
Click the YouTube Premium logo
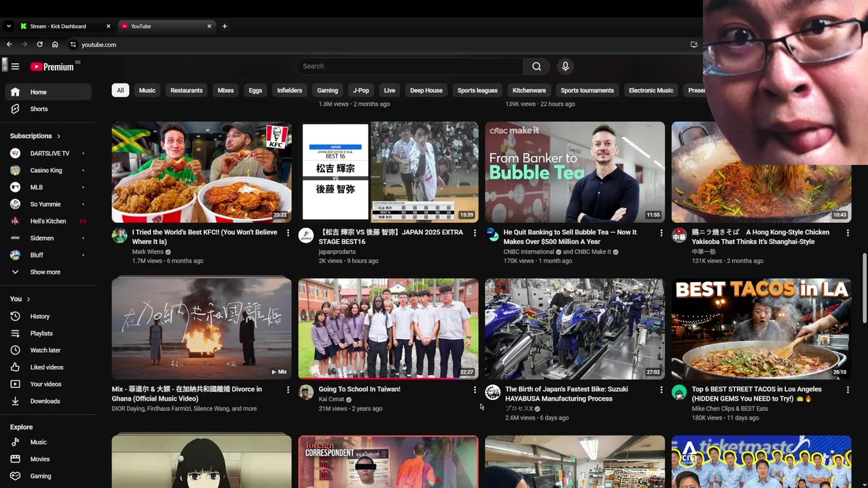click(x=52, y=66)
